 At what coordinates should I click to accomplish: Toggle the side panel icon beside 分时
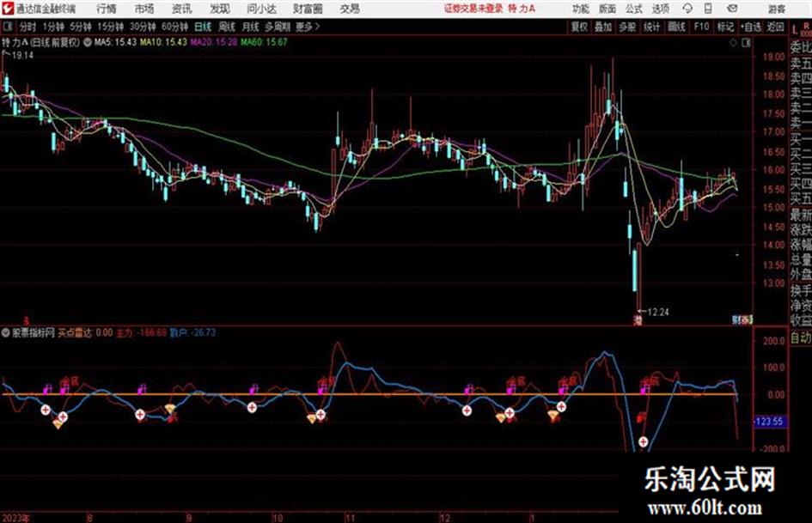coord(8,27)
